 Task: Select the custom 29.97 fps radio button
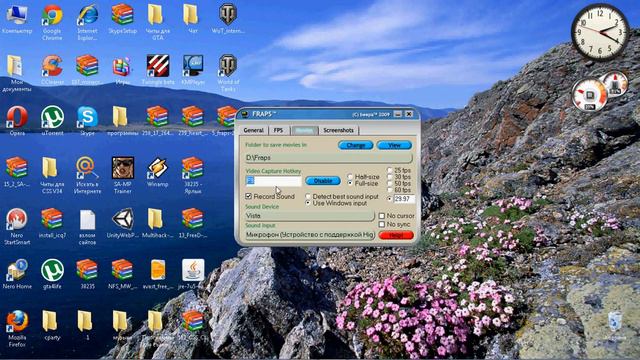coord(390,199)
